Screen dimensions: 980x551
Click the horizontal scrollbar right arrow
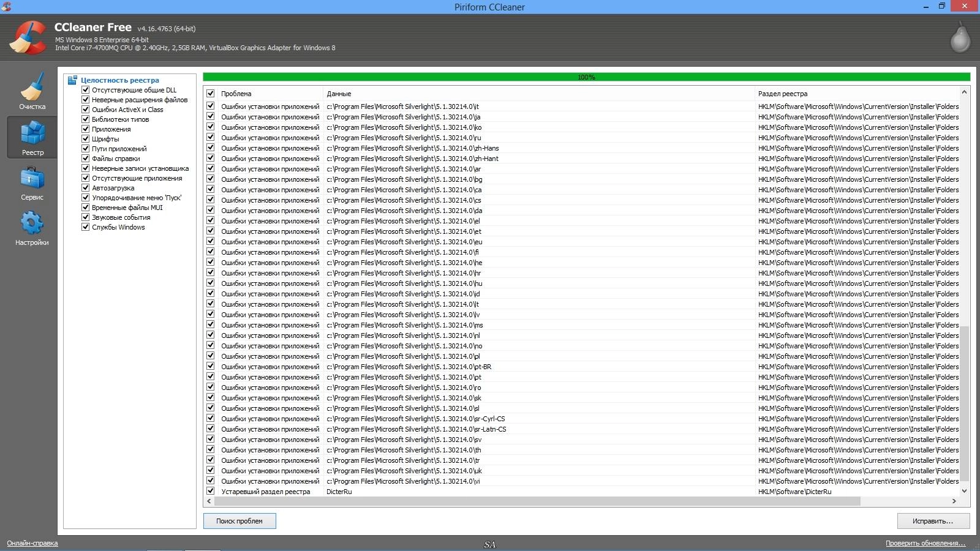click(954, 501)
